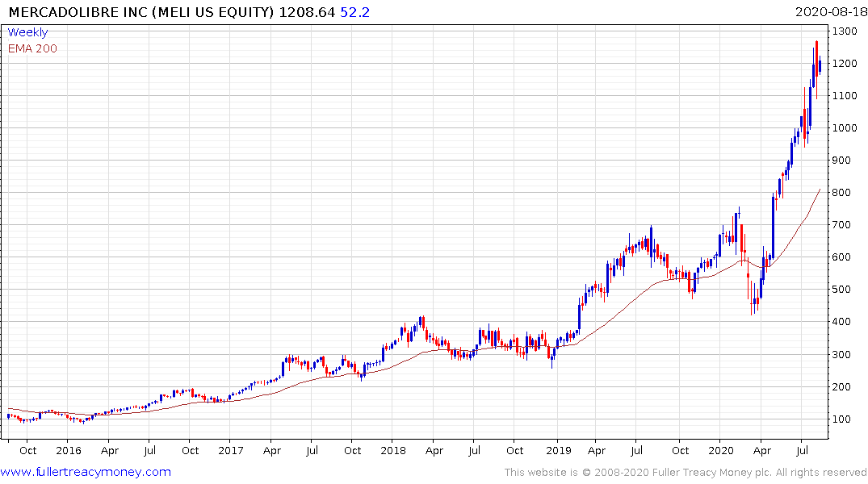Viewport: 868px width, 484px height.
Task: Click the Weekly timeframe label
Action: coord(27,32)
